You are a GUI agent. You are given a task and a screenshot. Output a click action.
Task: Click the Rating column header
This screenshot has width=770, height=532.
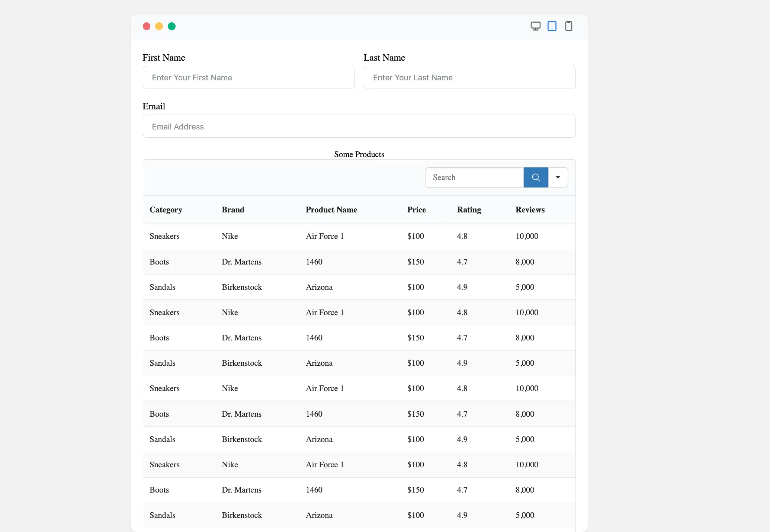pyautogui.click(x=469, y=210)
